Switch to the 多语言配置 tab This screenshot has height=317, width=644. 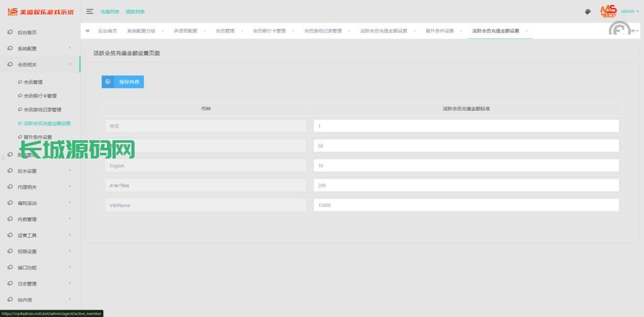click(x=186, y=31)
